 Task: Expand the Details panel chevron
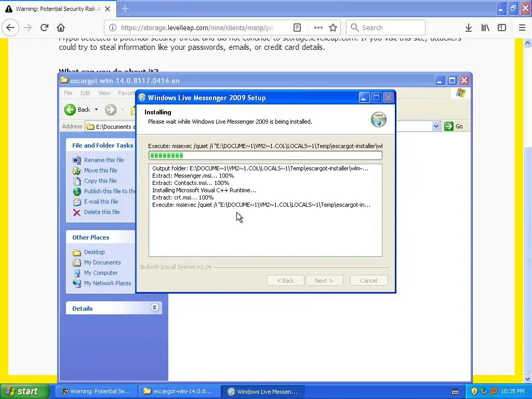(154, 308)
